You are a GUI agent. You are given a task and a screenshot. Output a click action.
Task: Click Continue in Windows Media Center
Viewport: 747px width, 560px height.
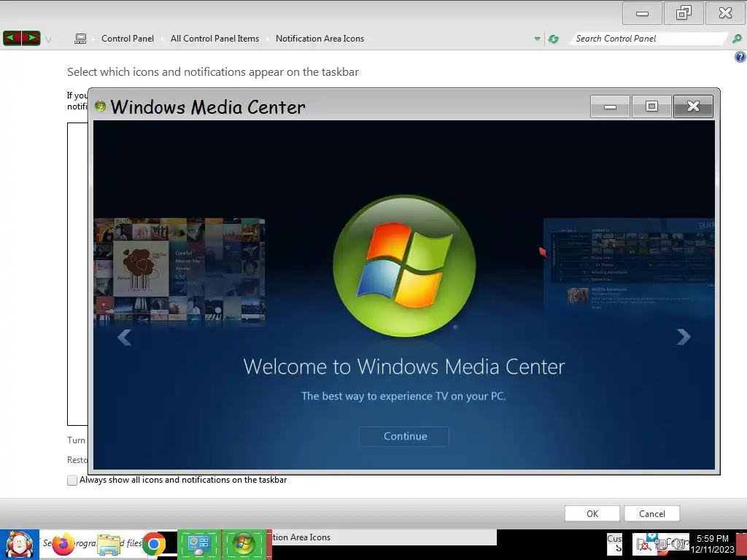tap(404, 436)
